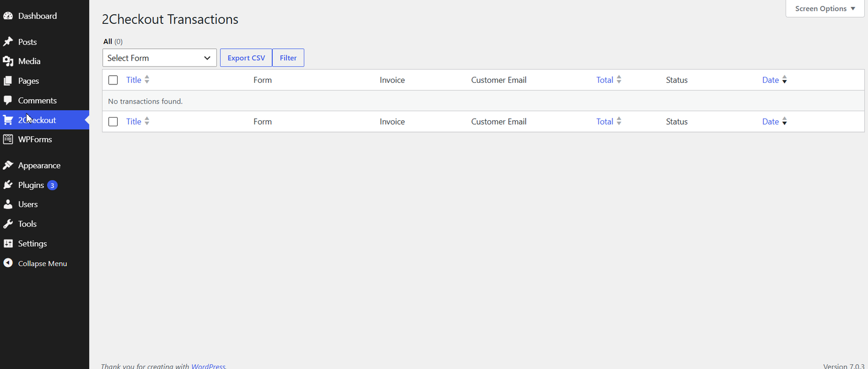Click the Filter button
868x369 pixels.
[288, 58]
